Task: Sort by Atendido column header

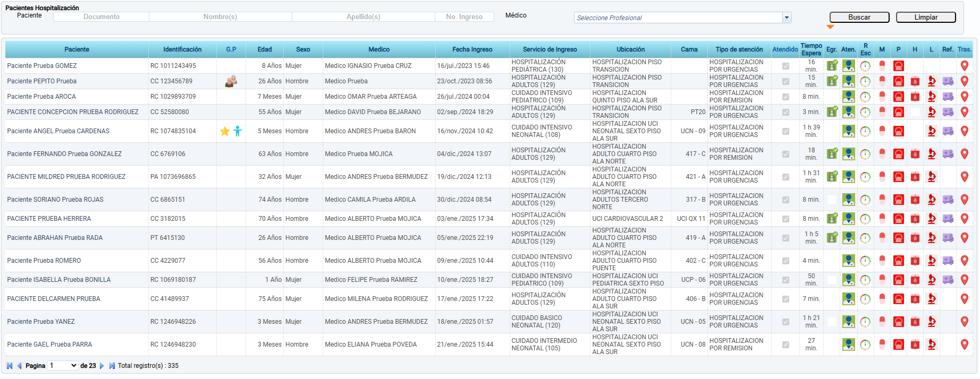Action: [785, 49]
